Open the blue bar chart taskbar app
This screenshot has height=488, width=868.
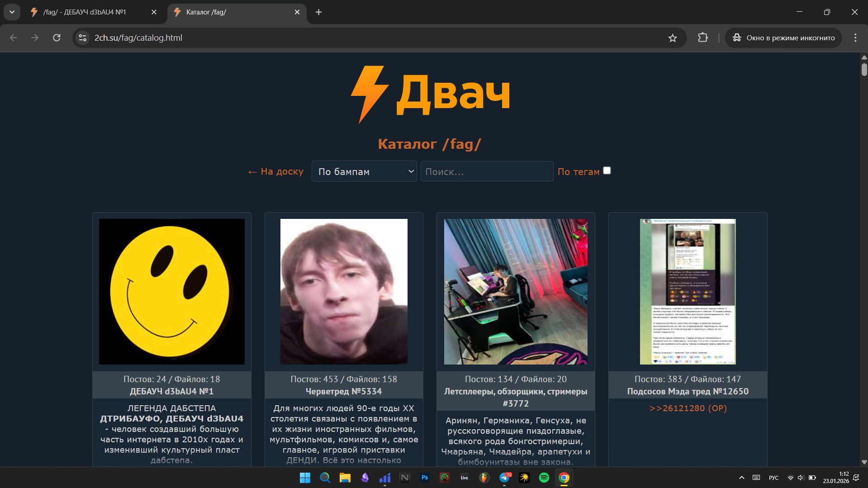(384, 478)
